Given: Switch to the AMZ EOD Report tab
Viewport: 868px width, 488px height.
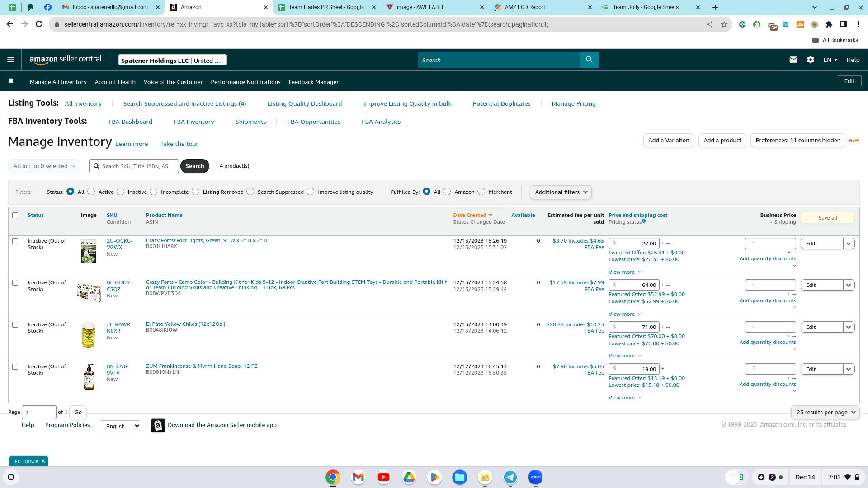Looking at the screenshot, I should click(542, 7).
